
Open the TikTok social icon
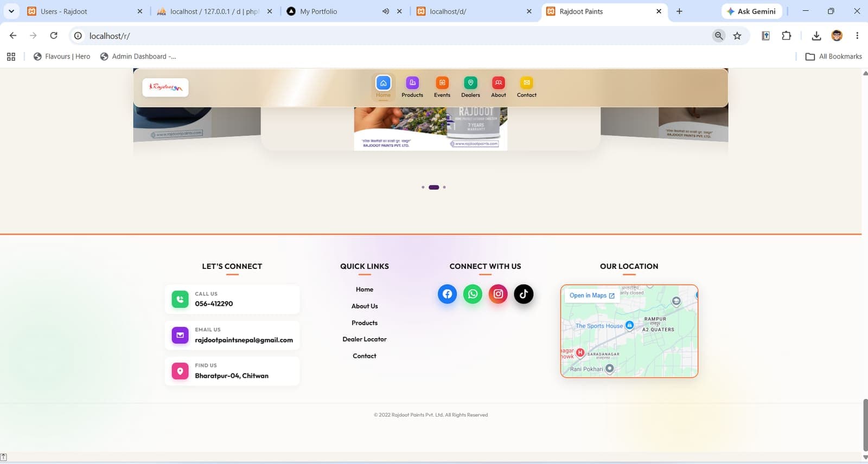(524, 294)
